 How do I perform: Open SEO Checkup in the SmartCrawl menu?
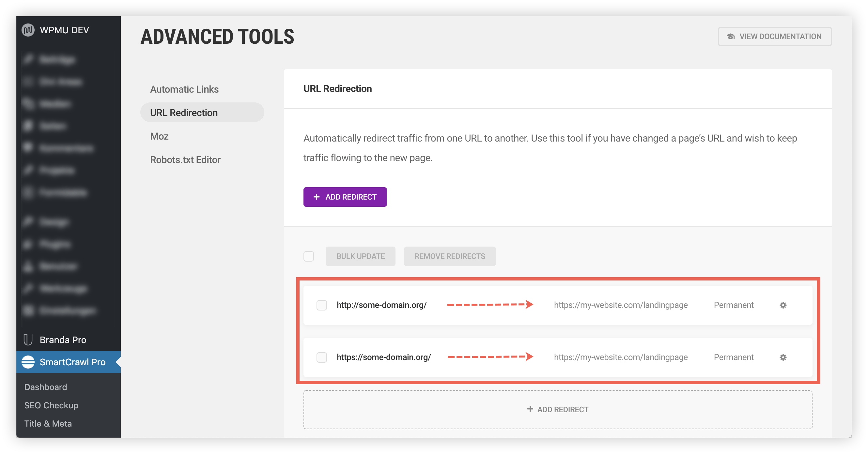coord(51,405)
